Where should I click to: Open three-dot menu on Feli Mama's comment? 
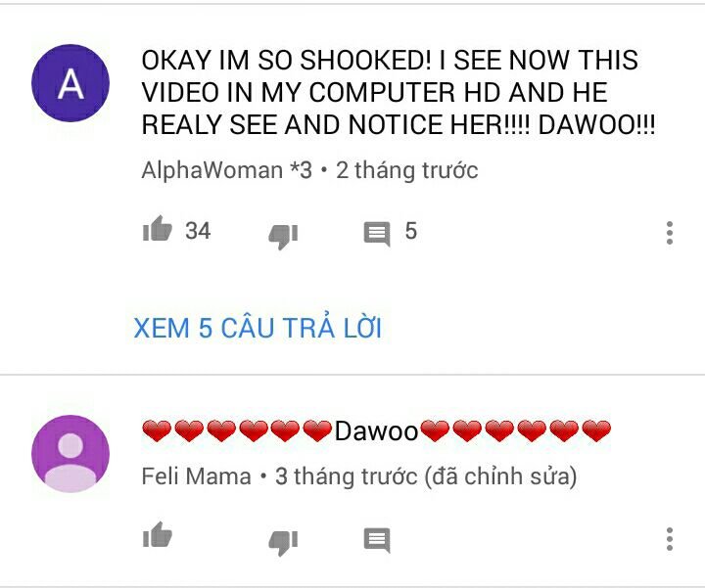tap(670, 538)
